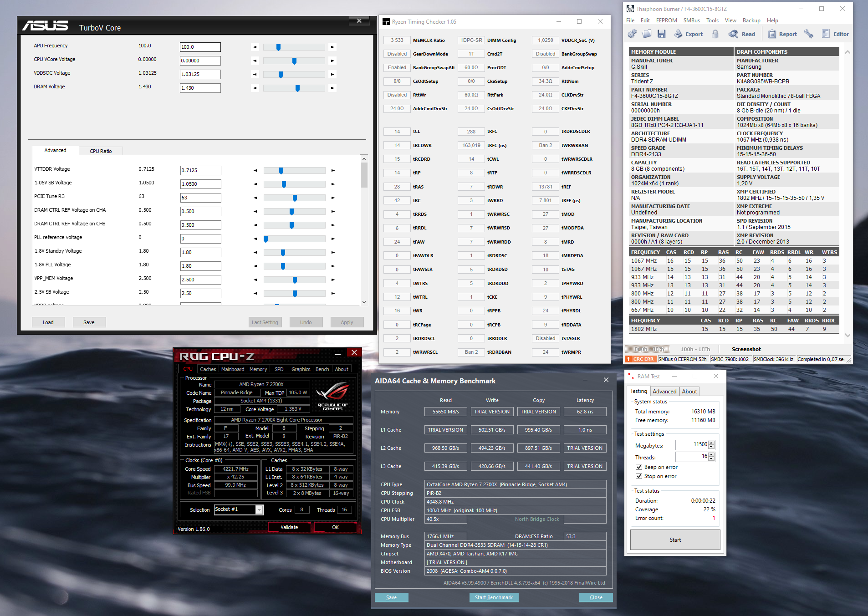The width and height of the screenshot is (868, 616).
Task: Click the open folder icon in Thaiphoon Burner
Action: (647, 34)
